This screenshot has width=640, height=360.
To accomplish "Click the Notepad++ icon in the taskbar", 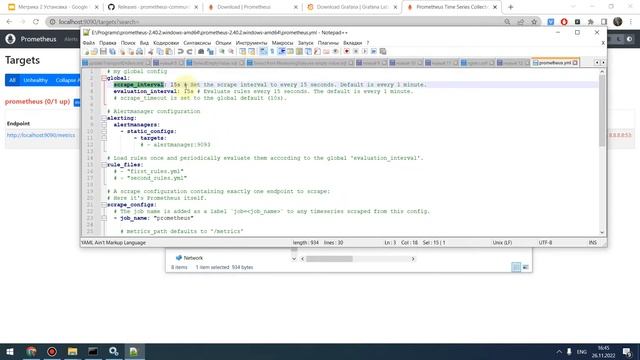I will [x=134, y=351].
